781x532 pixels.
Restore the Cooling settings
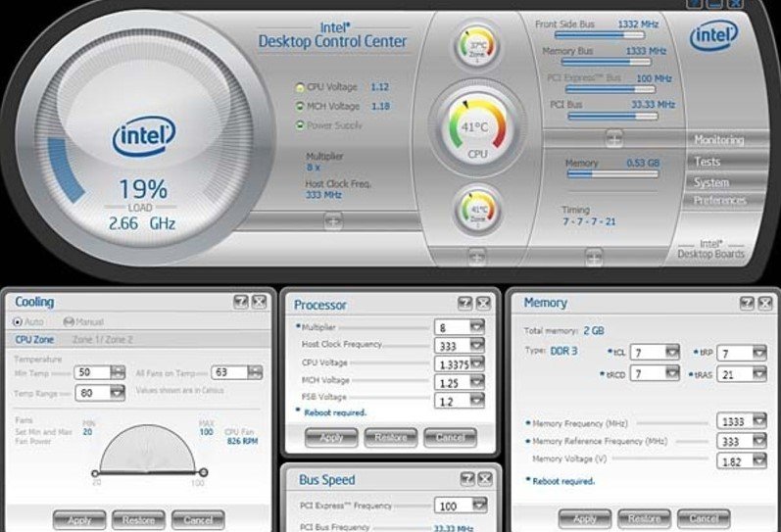click(138, 520)
